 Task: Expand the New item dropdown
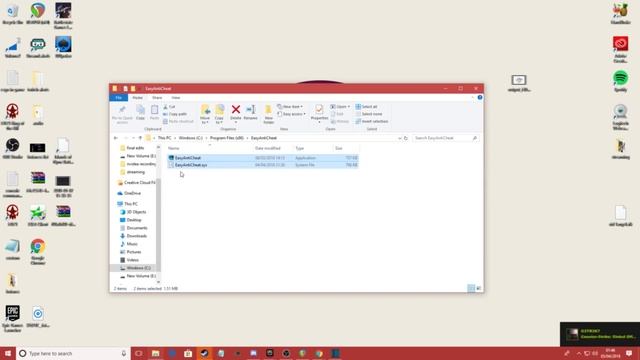coord(290,107)
